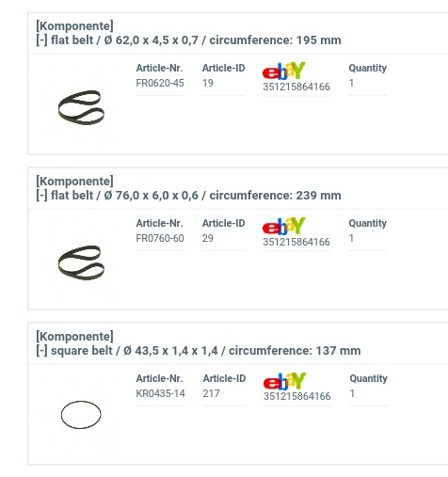Select article number KR0435-14

(x=161, y=393)
